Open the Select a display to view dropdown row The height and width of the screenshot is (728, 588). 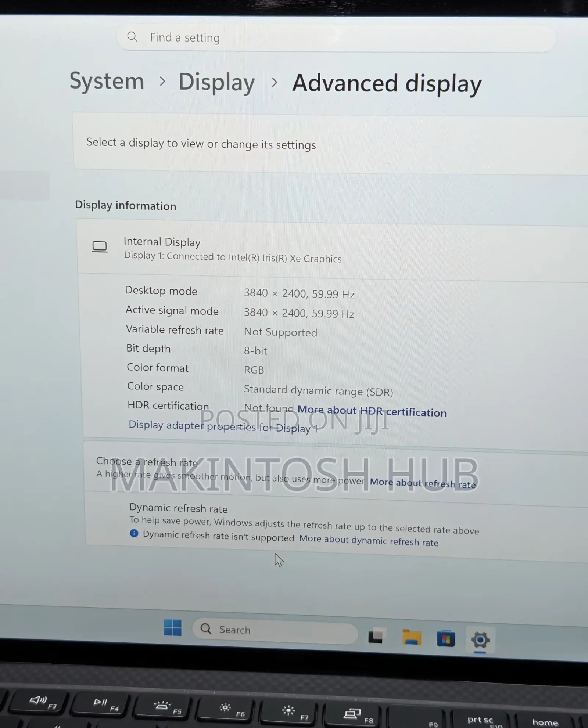(331, 144)
